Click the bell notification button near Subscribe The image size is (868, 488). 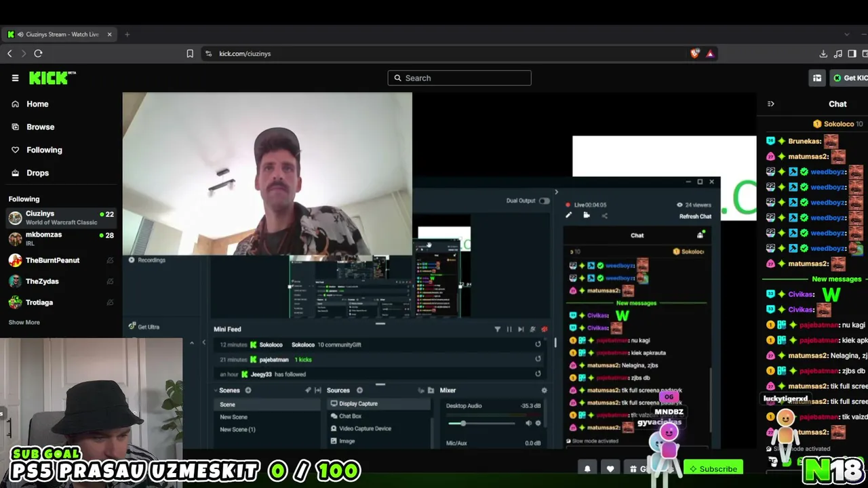587,468
